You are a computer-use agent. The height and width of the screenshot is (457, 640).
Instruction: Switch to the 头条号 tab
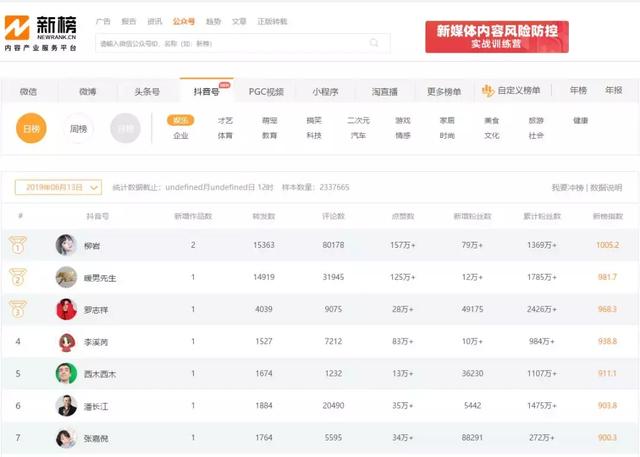(x=147, y=91)
